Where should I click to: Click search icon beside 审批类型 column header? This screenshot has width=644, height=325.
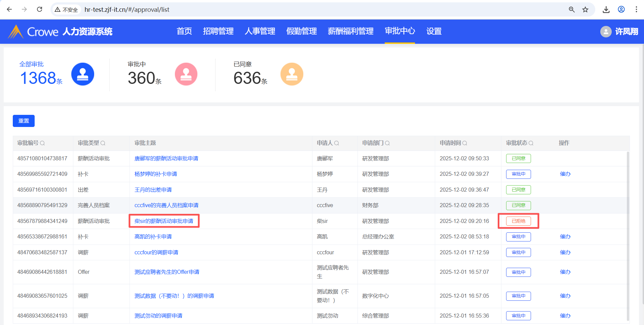[103, 143]
